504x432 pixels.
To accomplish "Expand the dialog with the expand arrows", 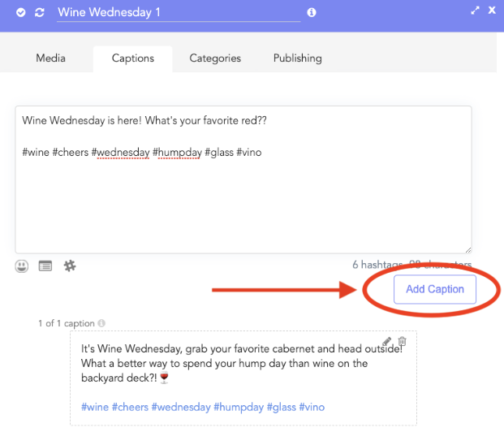I will click(476, 11).
